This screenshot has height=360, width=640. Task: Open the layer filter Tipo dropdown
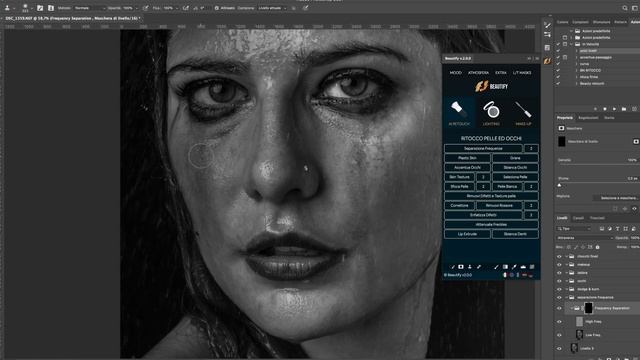point(574,229)
